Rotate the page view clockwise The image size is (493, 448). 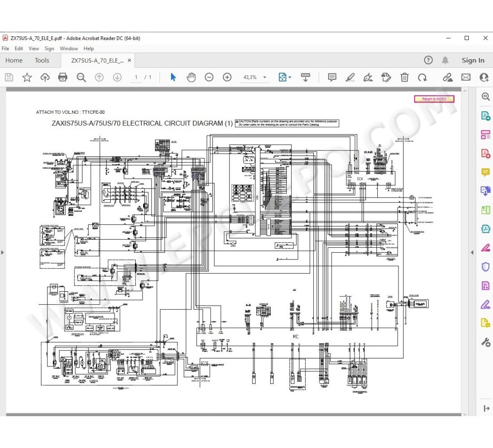pyautogui.click(x=422, y=78)
